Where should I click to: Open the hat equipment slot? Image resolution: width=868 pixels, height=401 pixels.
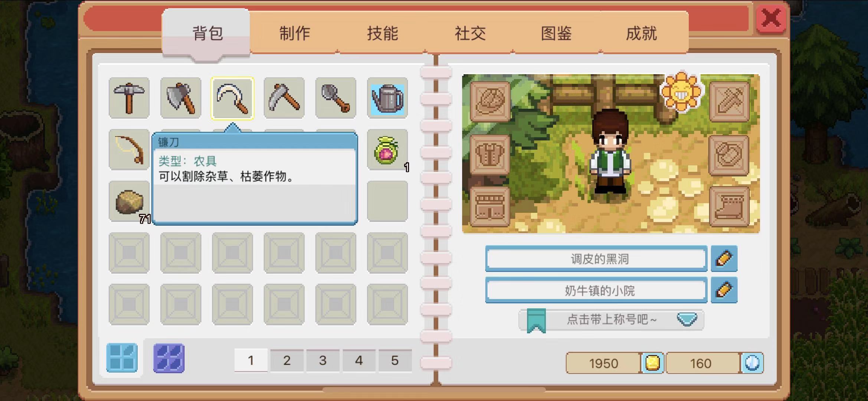pyautogui.click(x=490, y=101)
